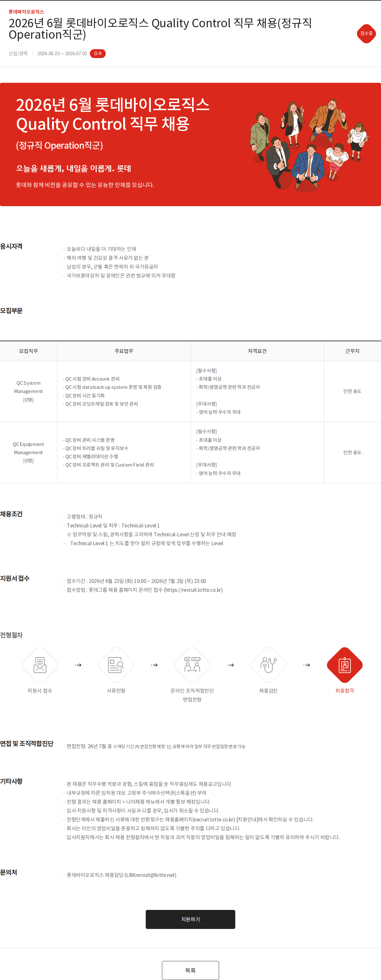Click the red '최종합격' step label
Image resolution: width=381 pixels, height=980 pixels.
coord(344,690)
